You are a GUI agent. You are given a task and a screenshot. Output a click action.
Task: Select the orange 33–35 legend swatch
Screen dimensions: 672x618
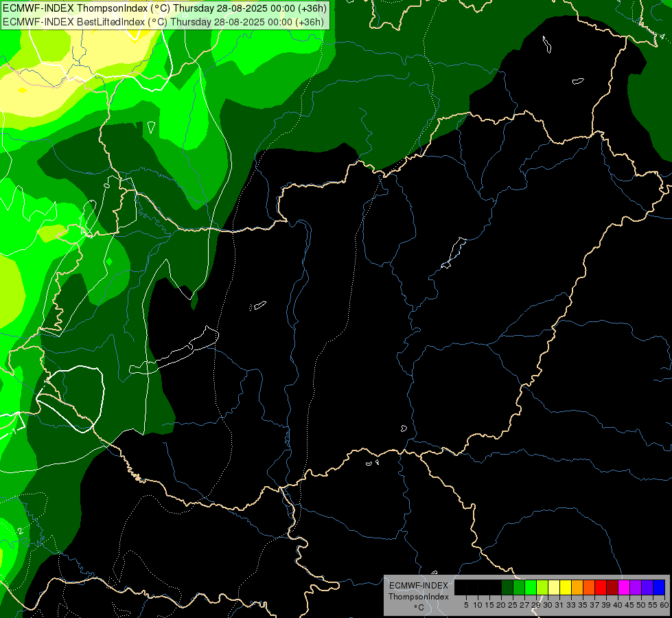point(577,588)
